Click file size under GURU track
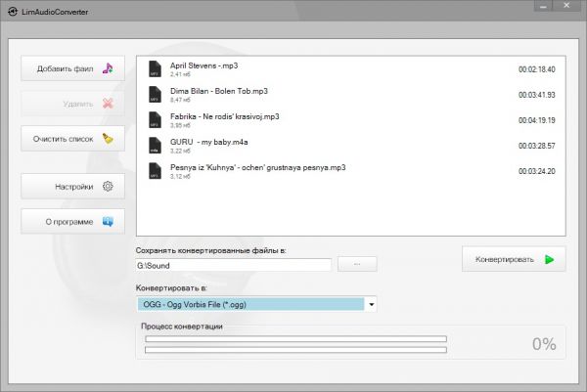The height and width of the screenshot is (392, 587). tap(180, 151)
